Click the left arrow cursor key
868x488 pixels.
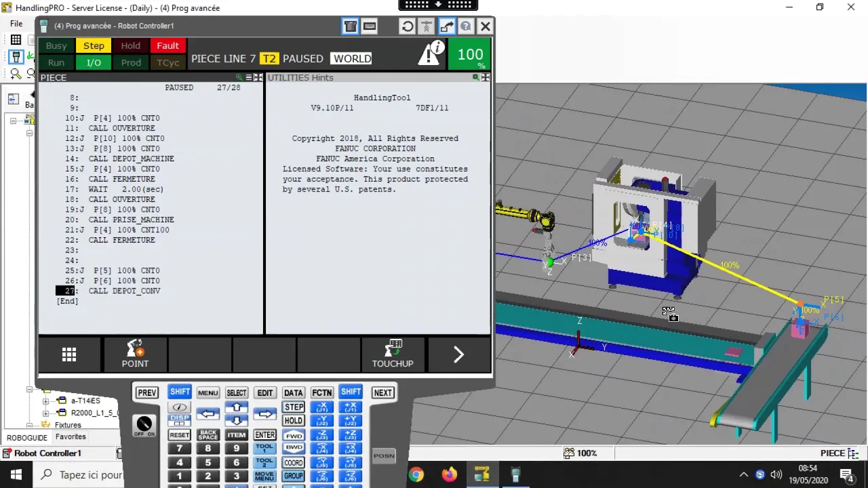click(208, 413)
